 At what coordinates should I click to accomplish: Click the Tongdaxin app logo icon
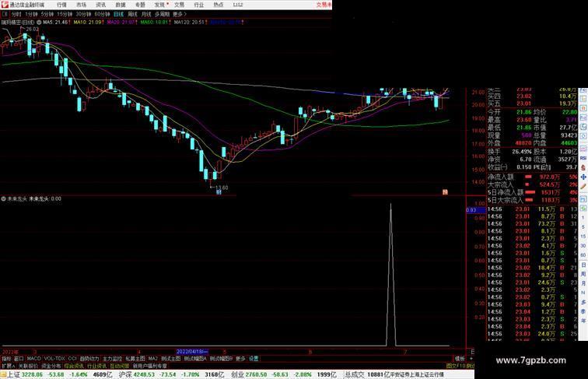tap(5, 5)
